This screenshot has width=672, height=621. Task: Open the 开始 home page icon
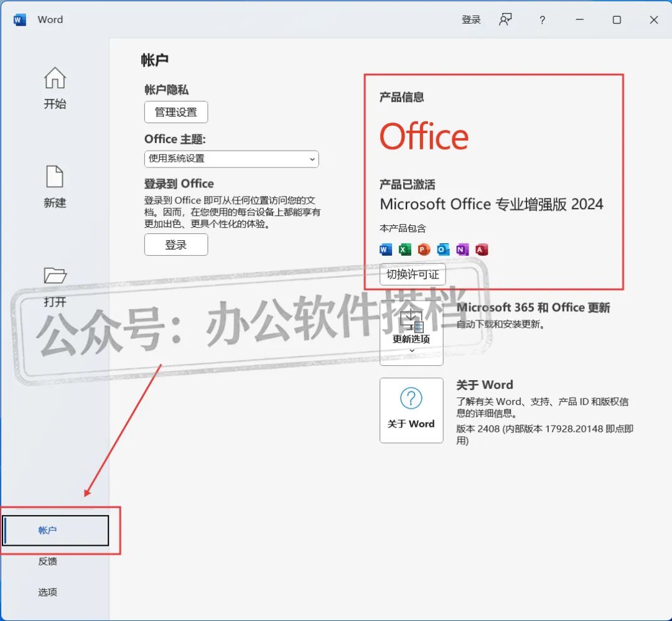click(55, 78)
